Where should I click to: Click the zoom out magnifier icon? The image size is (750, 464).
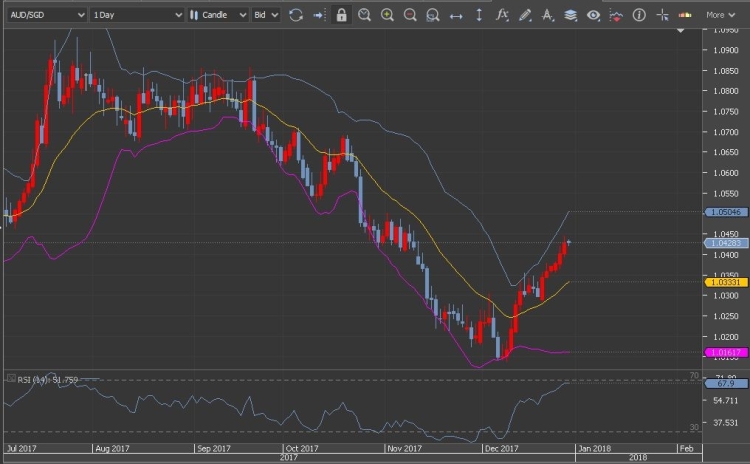pos(410,15)
